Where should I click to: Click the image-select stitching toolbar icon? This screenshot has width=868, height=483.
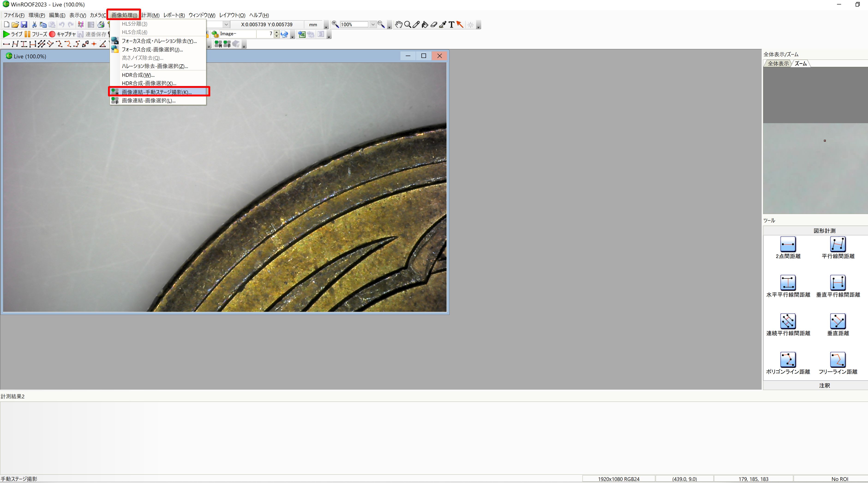227,44
